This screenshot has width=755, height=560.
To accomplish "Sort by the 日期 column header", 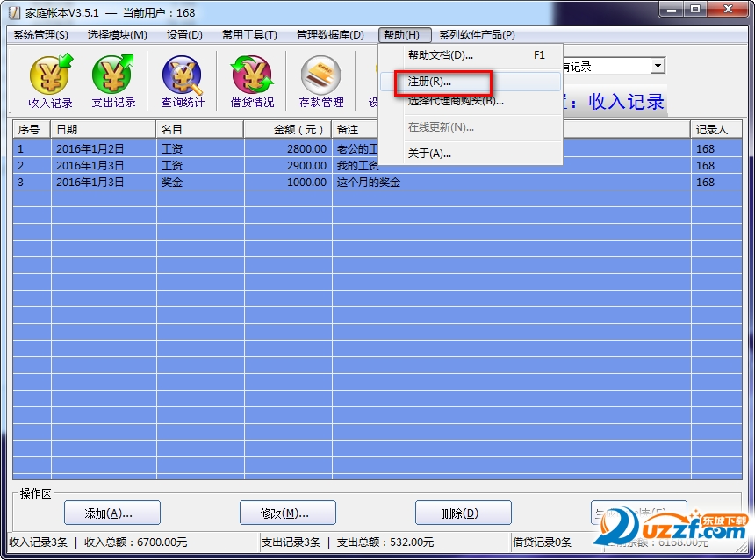I will coord(104,130).
